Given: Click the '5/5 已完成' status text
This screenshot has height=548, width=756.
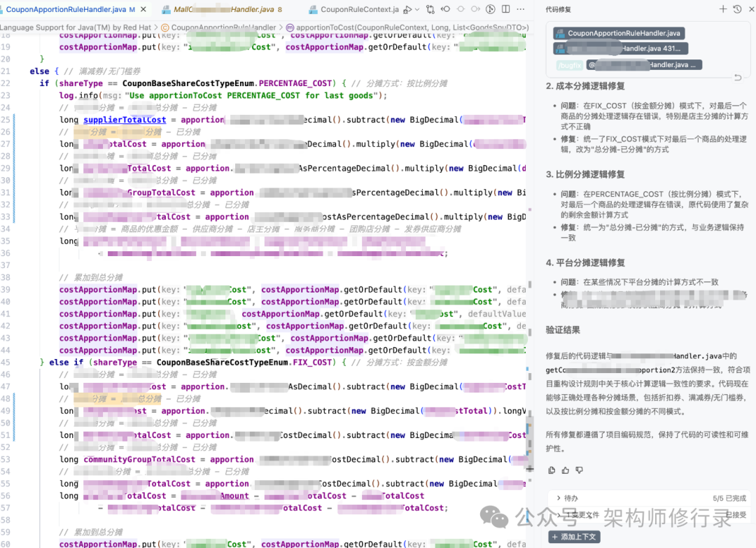Looking at the screenshot, I should pos(729,498).
